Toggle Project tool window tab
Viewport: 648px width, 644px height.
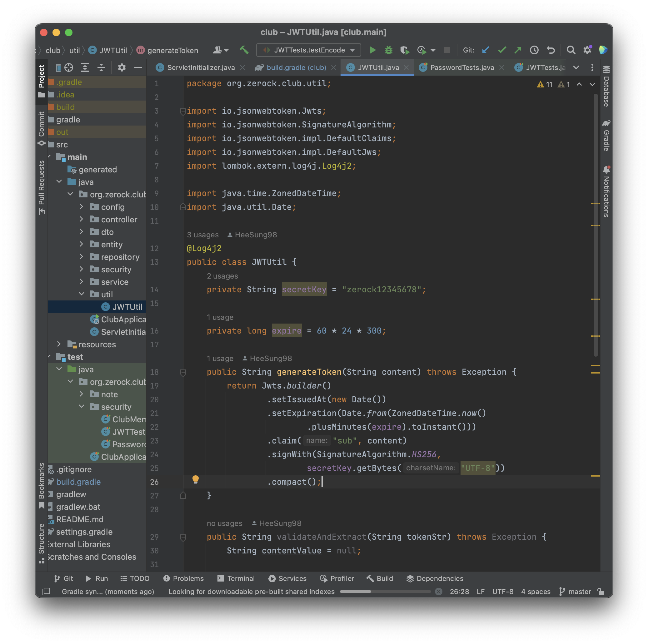(x=42, y=81)
